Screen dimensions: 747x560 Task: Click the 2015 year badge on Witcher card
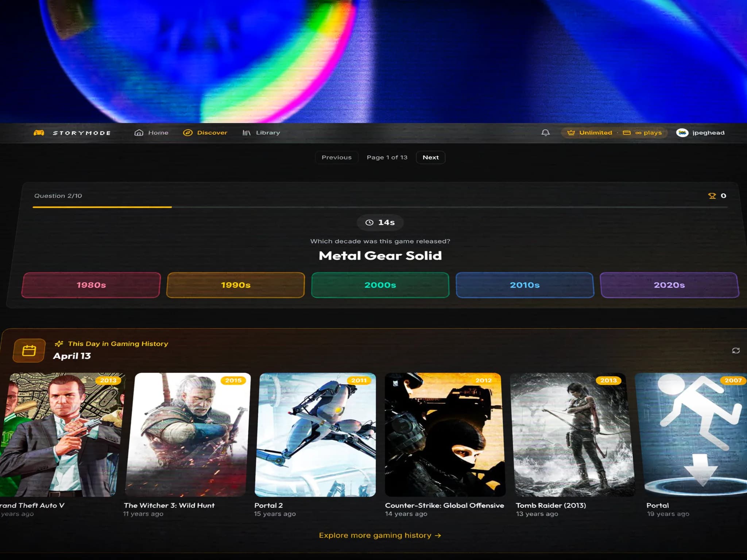coord(233,380)
